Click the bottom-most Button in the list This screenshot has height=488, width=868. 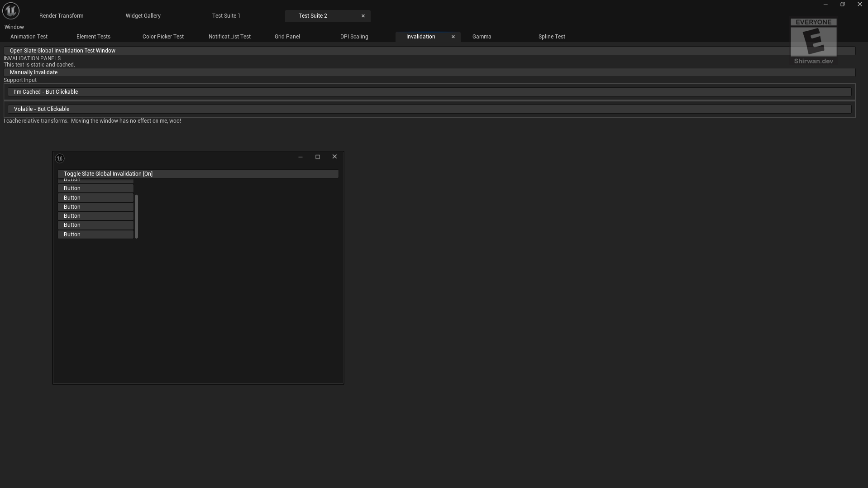click(x=95, y=234)
